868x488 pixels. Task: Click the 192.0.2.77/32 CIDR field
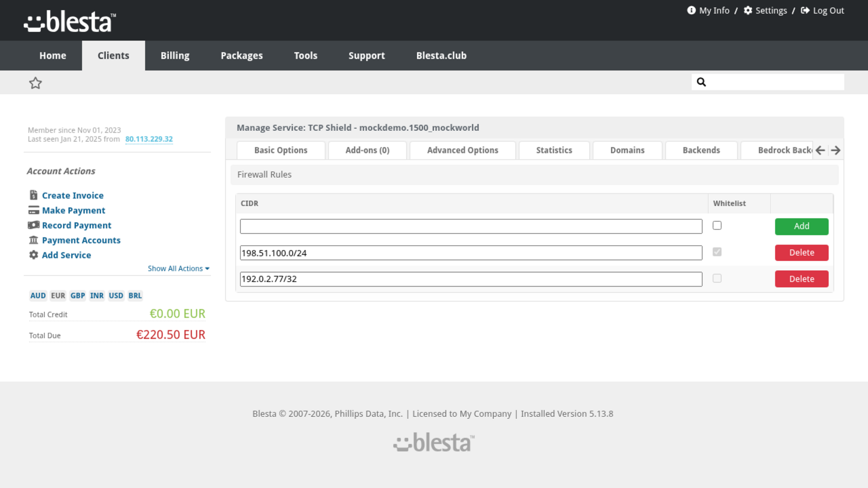click(471, 279)
